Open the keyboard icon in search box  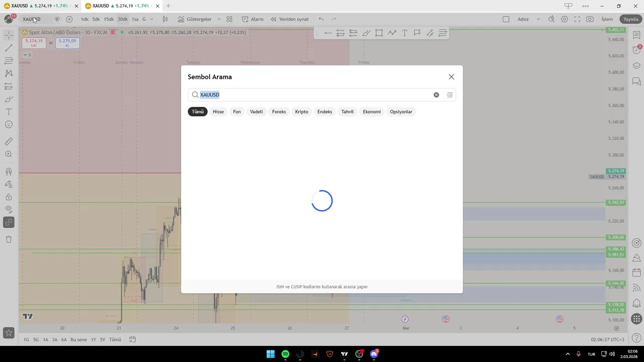(449, 95)
